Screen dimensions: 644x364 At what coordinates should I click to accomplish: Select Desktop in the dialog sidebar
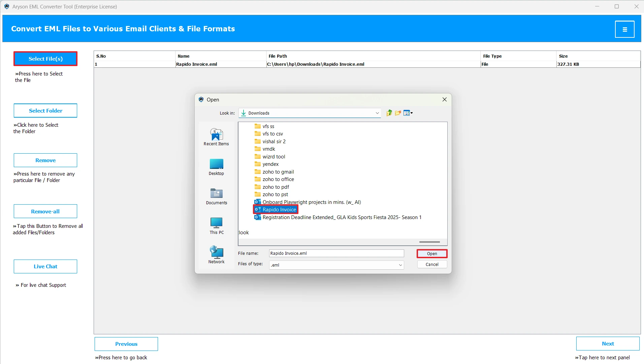pos(216,167)
